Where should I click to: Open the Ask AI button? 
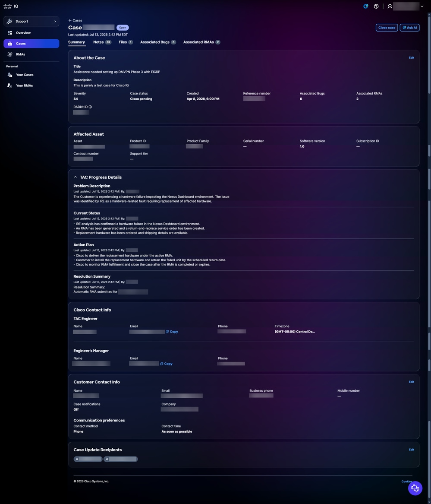click(x=409, y=28)
